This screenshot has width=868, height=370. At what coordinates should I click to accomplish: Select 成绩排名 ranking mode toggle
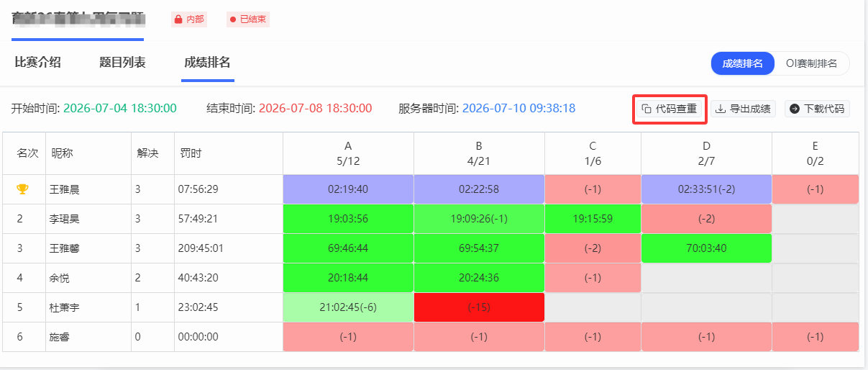743,63
